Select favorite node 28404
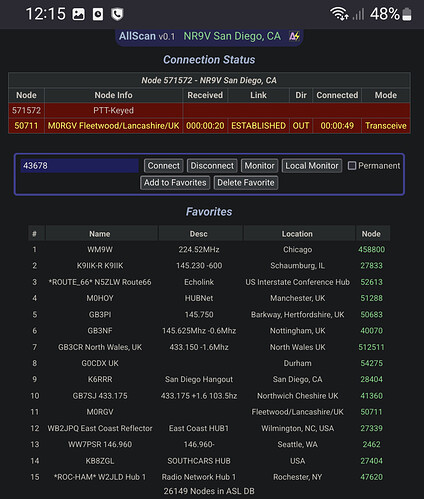 371,379
